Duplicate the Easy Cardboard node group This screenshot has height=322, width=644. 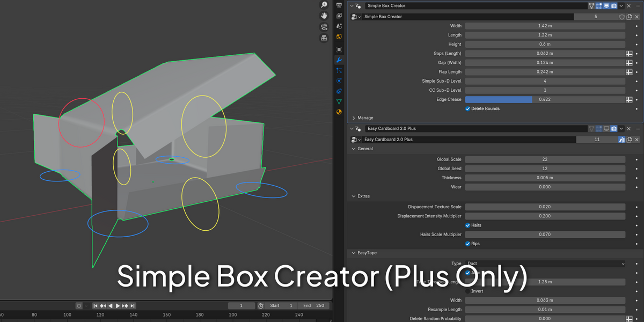pos(629,140)
